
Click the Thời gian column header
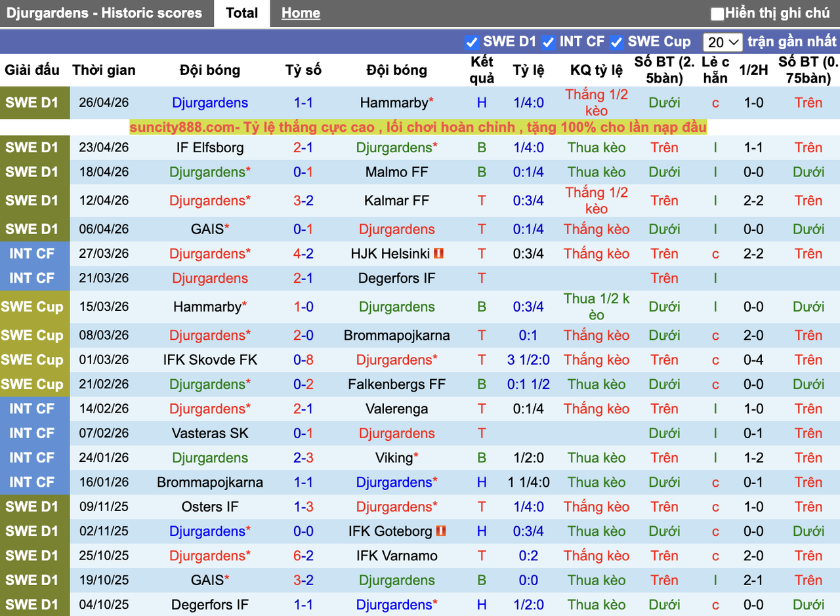(x=104, y=70)
